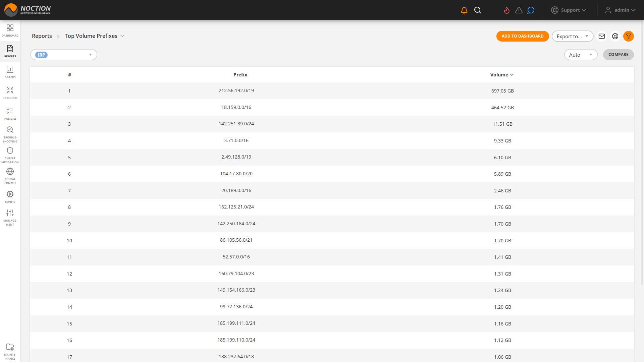Open the Inbound section in the sidebar
This screenshot has height=362, width=644.
pos(10,92)
